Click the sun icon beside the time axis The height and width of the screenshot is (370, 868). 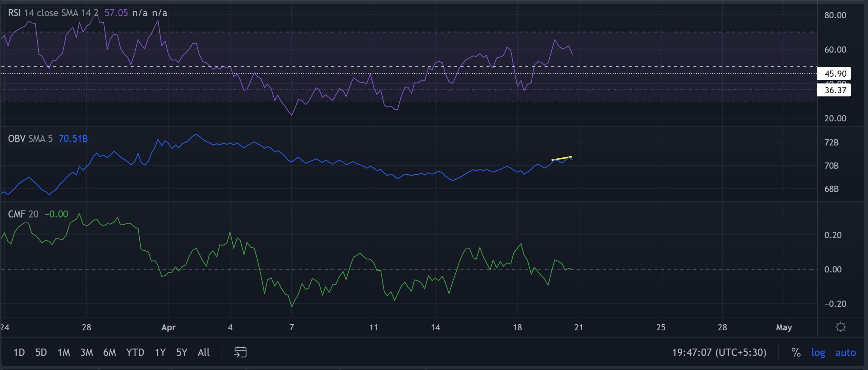pos(841,327)
